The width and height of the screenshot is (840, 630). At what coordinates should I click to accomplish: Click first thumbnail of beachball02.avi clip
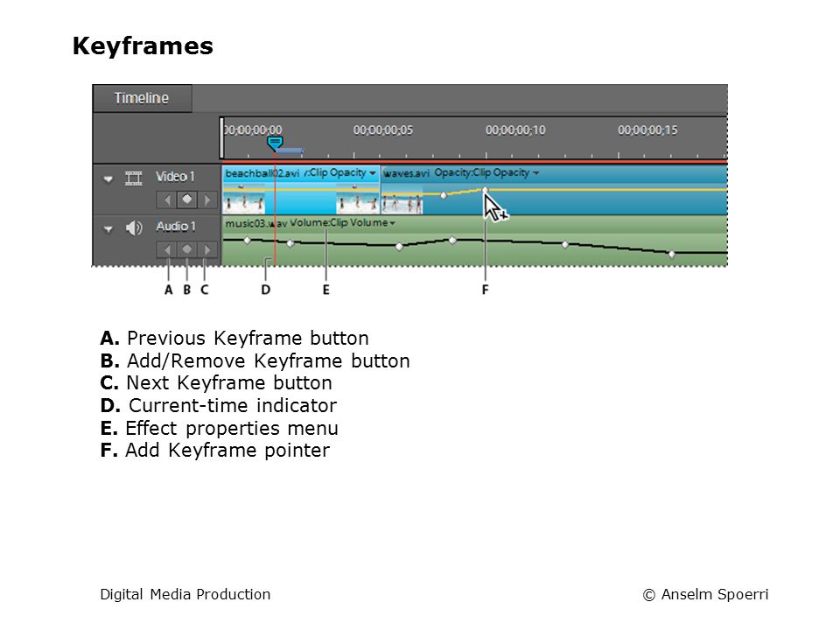(x=244, y=199)
